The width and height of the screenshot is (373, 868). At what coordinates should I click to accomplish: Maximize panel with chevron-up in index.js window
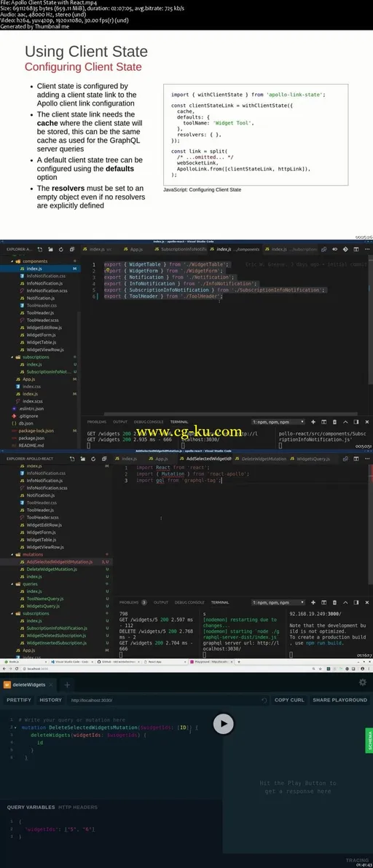(345, 422)
